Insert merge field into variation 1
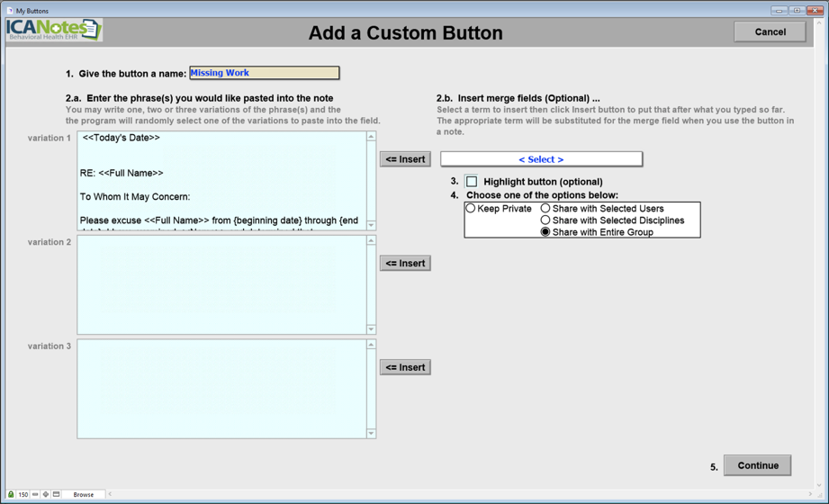Viewport: 829px width, 504px height. [x=405, y=159]
